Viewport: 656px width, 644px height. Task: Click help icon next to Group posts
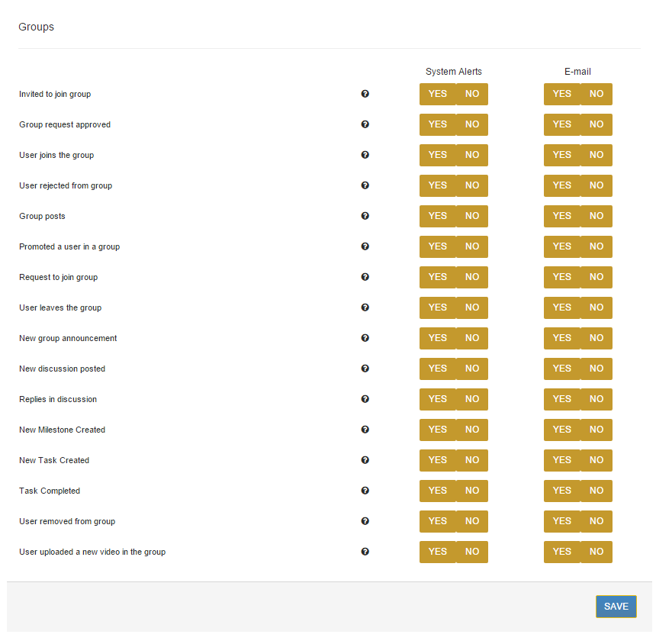(x=365, y=216)
